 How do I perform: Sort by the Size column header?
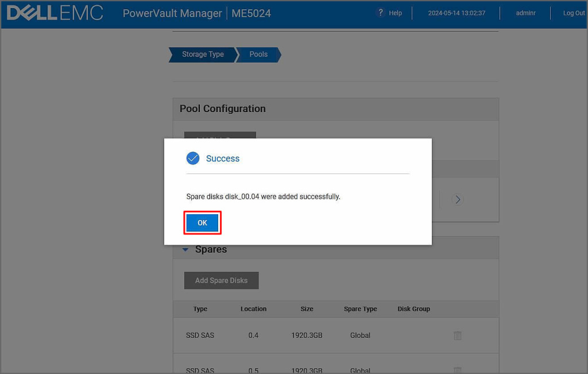(307, 309)
